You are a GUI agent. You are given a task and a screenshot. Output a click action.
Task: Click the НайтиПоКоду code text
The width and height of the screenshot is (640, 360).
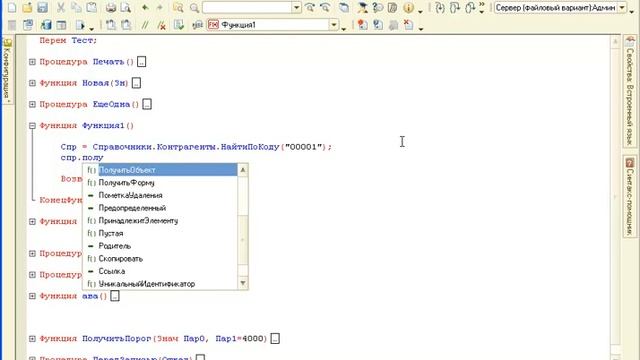(250, 147)
